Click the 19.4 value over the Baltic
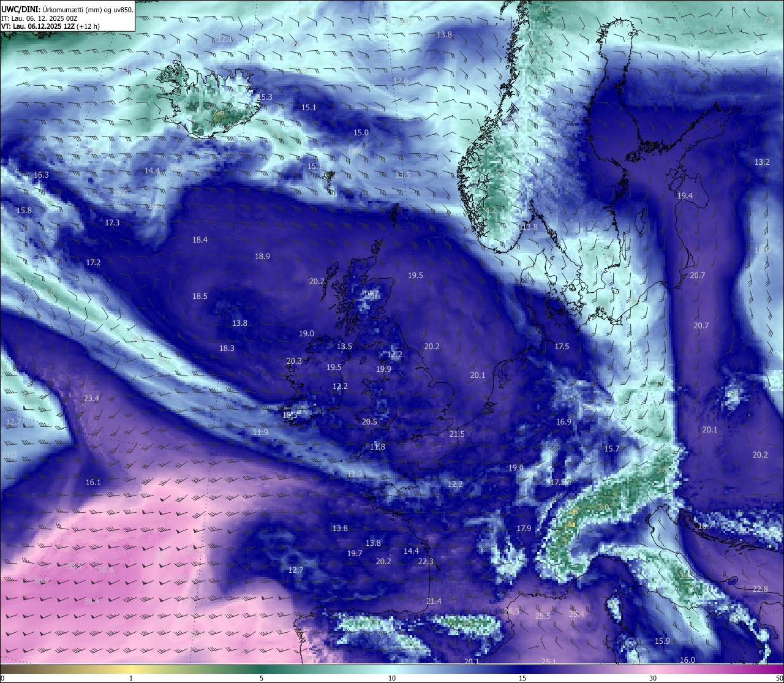This screenshot has height=683, width=784. pos(685,196)
